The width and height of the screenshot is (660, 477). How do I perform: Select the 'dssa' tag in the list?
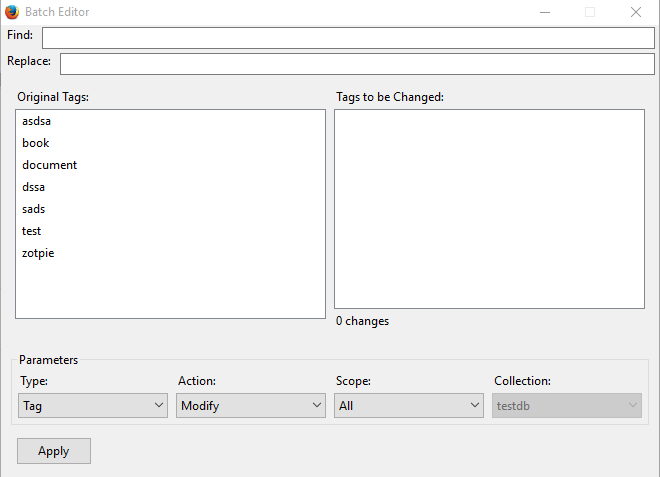[170, 187]
